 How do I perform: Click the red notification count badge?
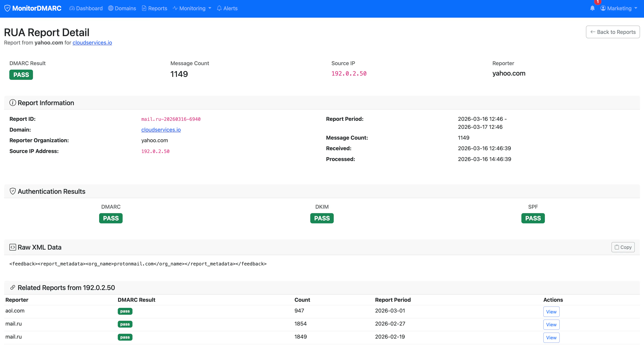(x=597, y=2)
